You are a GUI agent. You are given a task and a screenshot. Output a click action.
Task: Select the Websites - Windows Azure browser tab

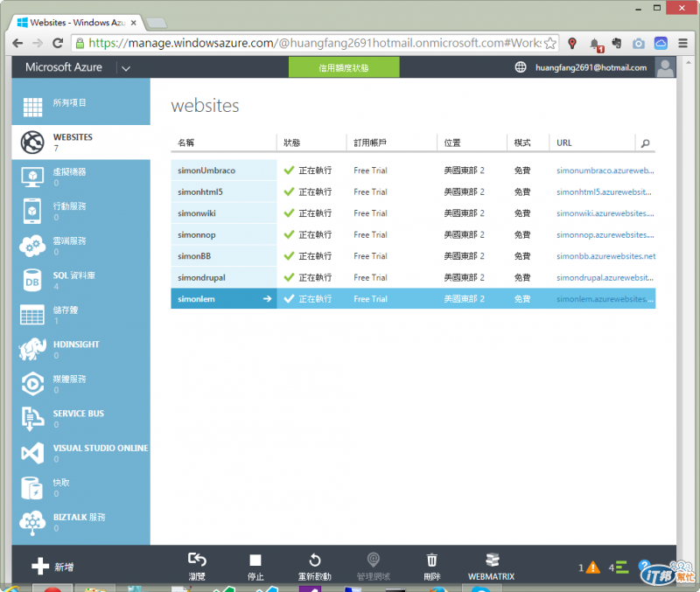(x=76, y=23)
